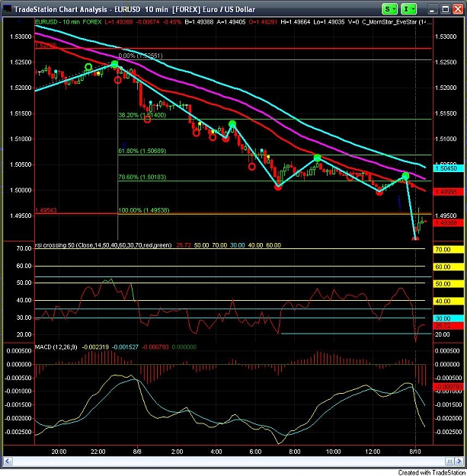Click the green swing-high dot near the 61.80% line
The width and height of the screenshot is (467, 476).
coord(318,158)
